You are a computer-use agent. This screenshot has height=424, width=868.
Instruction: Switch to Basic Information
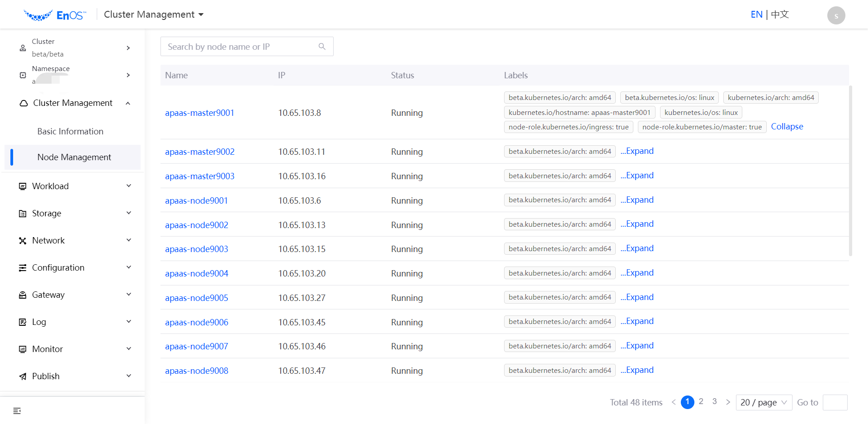(x=70, y=131)
